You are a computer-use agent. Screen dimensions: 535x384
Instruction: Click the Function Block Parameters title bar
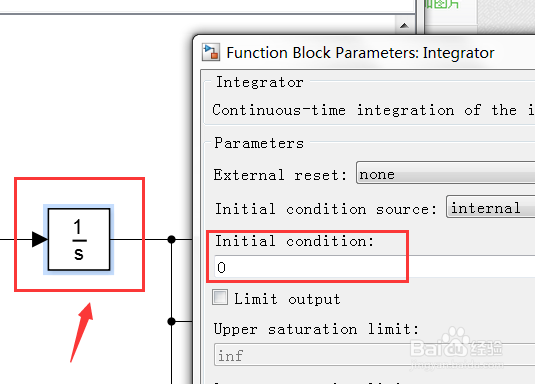click(364, 52)
